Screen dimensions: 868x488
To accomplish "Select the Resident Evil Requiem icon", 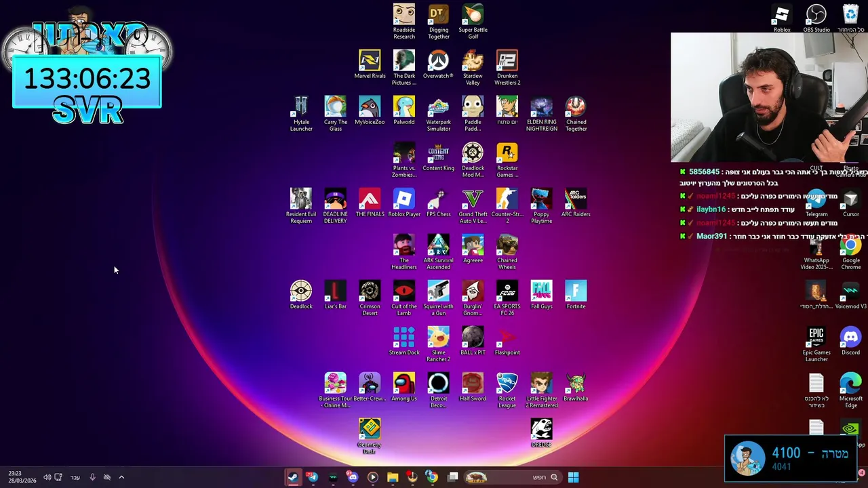I will pyautogui.click(x=301, y=206).
